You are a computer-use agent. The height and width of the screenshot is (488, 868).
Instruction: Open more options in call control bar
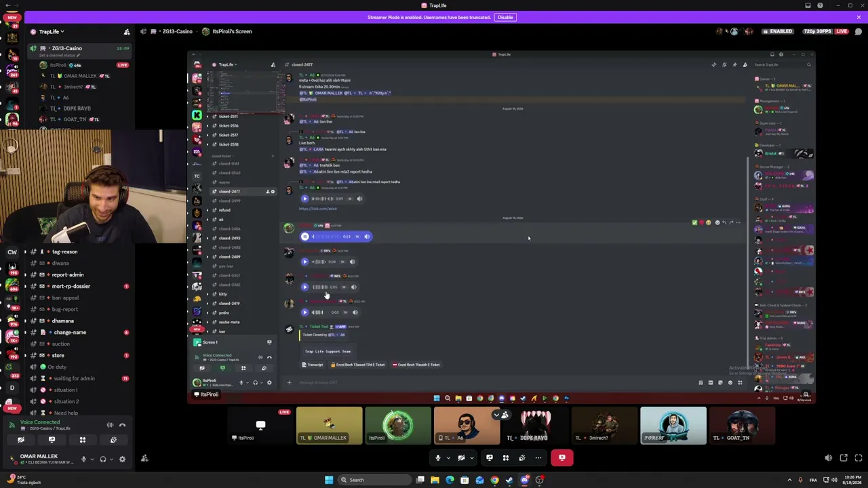(x=538, y=457)
